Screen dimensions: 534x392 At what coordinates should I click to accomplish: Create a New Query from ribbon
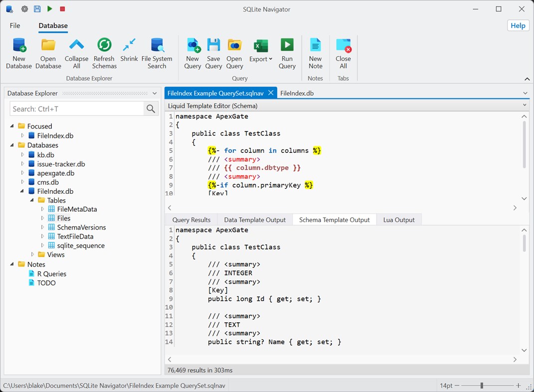point(192,53)
